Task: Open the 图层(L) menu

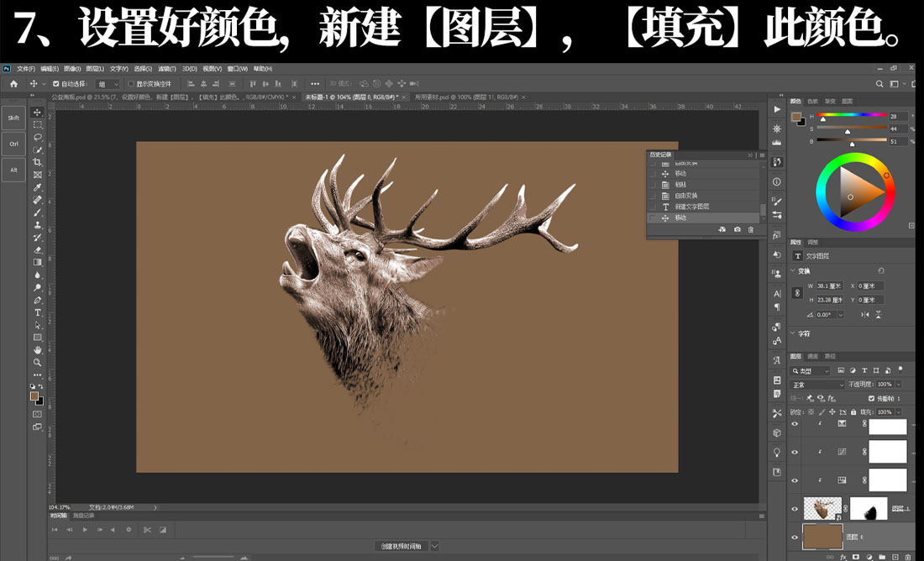Action: click(94, 69)
